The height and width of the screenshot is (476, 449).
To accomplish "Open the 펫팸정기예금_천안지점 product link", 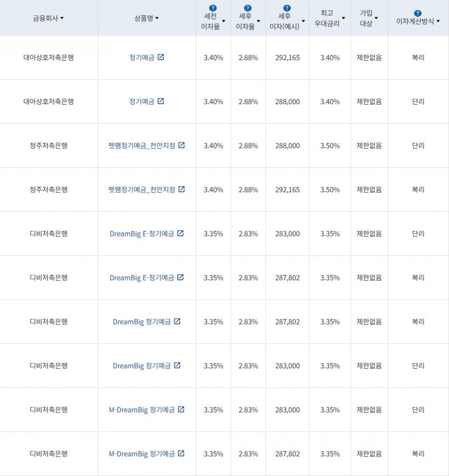I will (142, 145).
